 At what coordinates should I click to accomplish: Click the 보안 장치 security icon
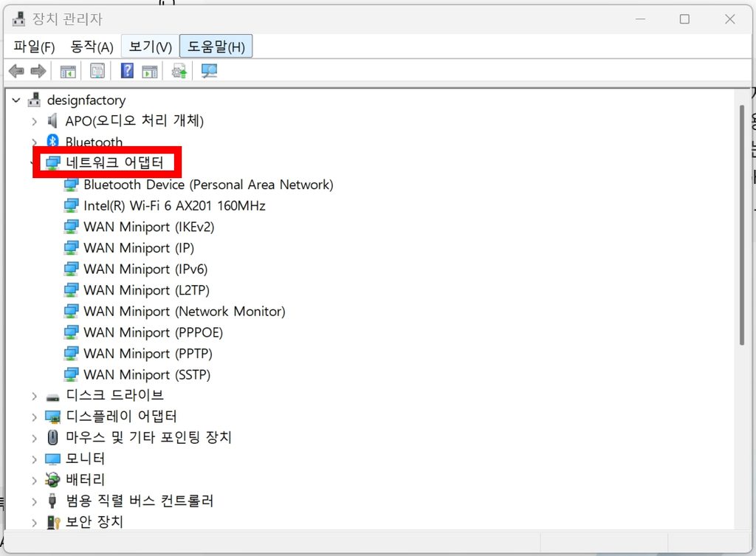coord(53,522)
